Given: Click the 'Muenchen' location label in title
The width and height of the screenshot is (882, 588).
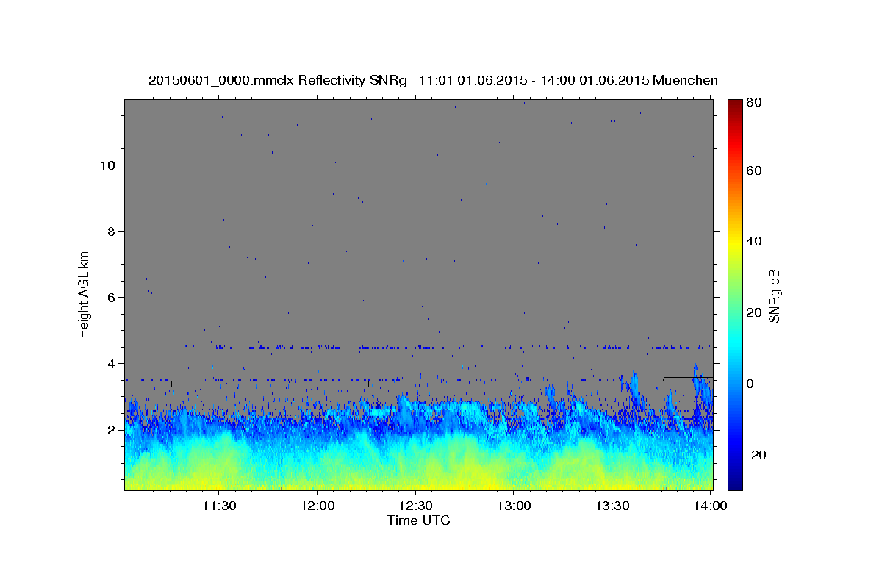Looking at the screenshot, I should pyautogui.click(x=684, y=80).
